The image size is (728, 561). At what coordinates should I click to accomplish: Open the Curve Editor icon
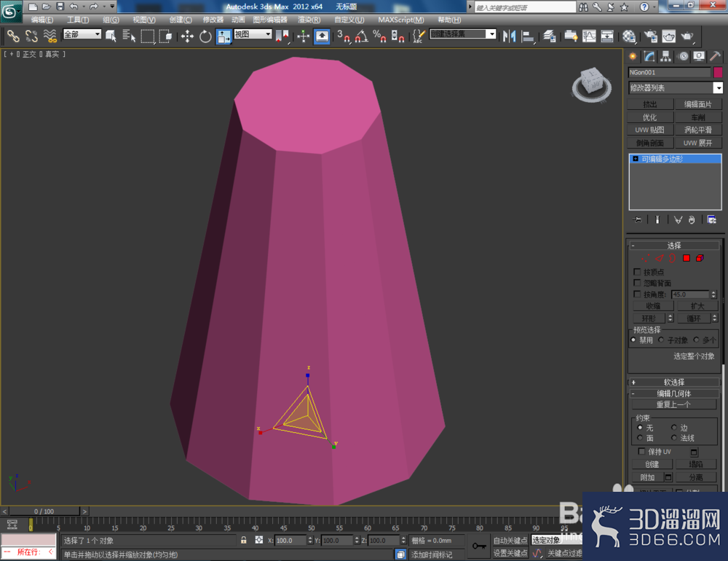pyautogui.click(x=589, y=36)
